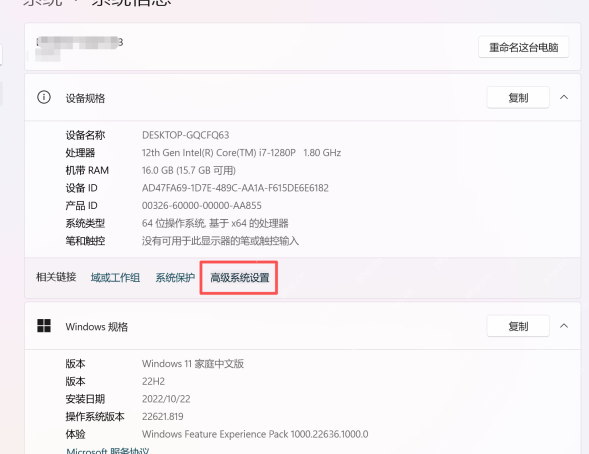Click the 设备 ID label
This screenshot has height=454, width=589.
[82, 188]
